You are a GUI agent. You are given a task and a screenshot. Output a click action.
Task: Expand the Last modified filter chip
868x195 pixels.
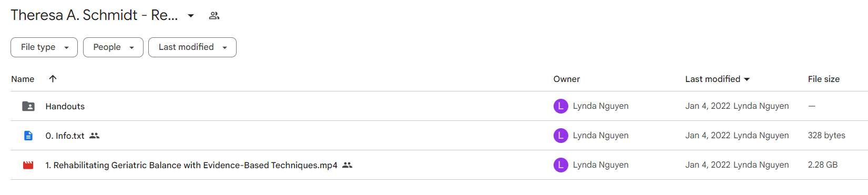[192, 47]
